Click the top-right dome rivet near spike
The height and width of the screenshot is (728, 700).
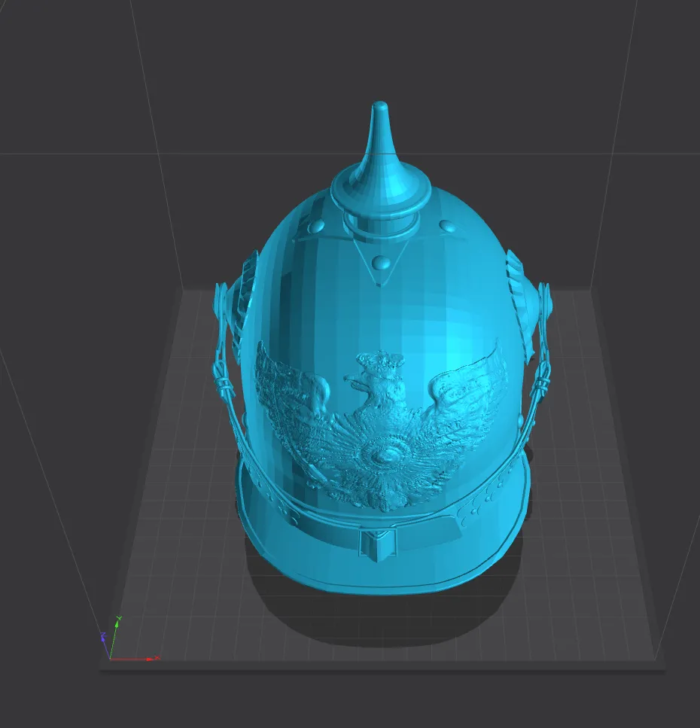[x=449, y=227]
